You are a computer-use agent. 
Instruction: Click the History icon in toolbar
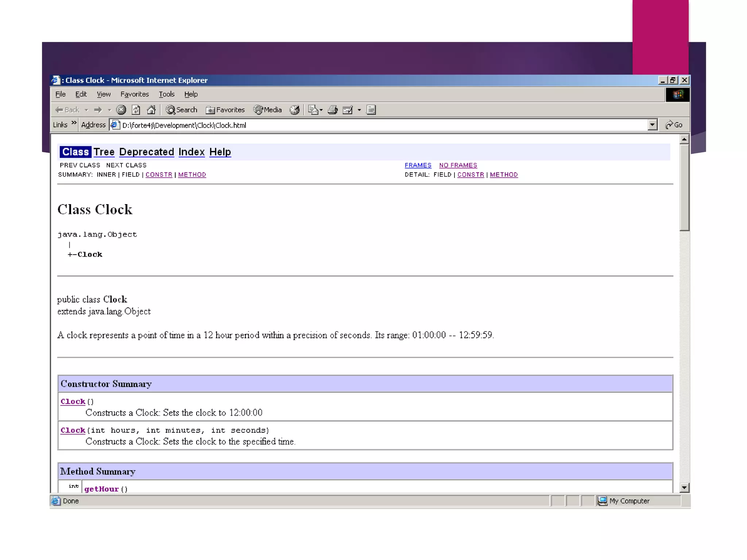[x=294, y=110]
